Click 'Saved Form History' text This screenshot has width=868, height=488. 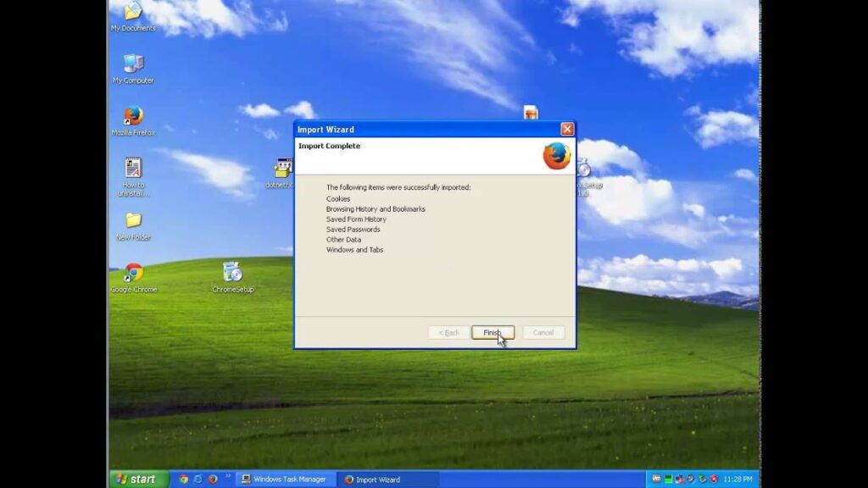coord(356,219)
